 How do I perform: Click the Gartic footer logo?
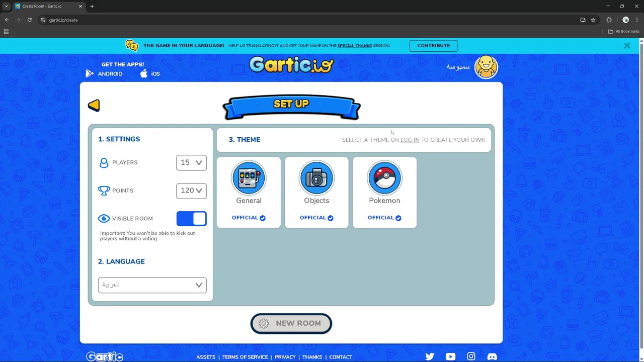coord(105,356)
